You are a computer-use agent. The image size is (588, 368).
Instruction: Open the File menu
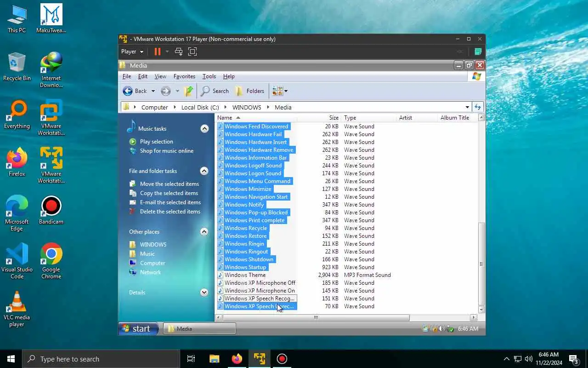pyautogui.click(x=127, y=76)
